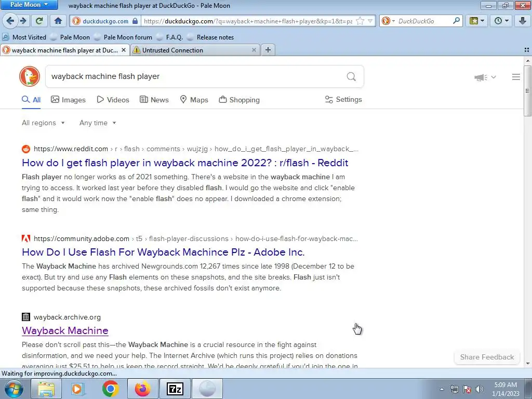The height and width of the screenshot is (399, 532).
Task: Click the DuckDuckGo duck logo
Action: 30,76
